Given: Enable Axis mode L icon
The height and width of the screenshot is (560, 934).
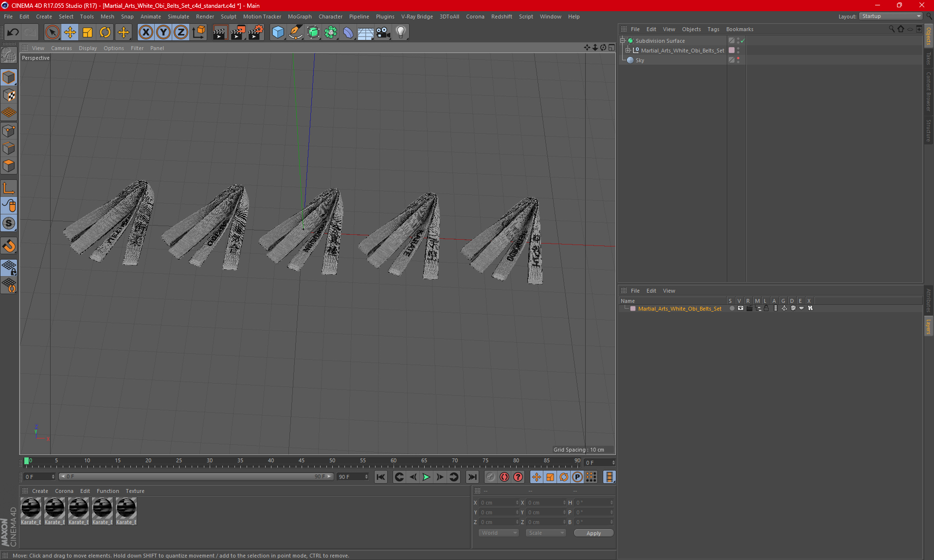Looking at the screenshot, I should (x=9, y=188).
